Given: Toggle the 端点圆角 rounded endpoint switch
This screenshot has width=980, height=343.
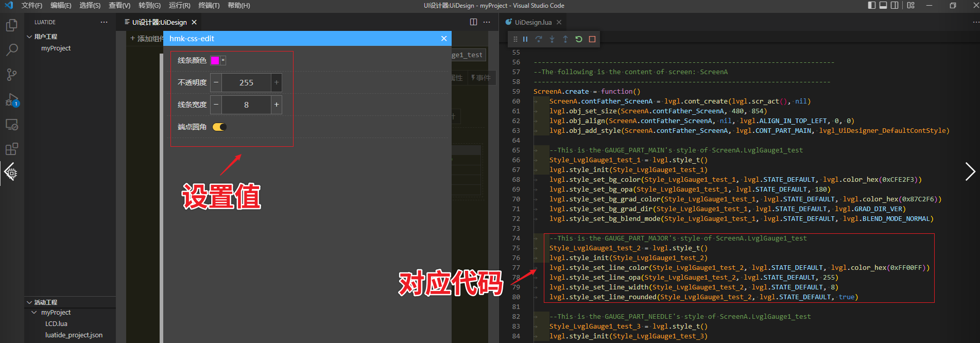Looking at the screenshot, I should click(219, 127).
